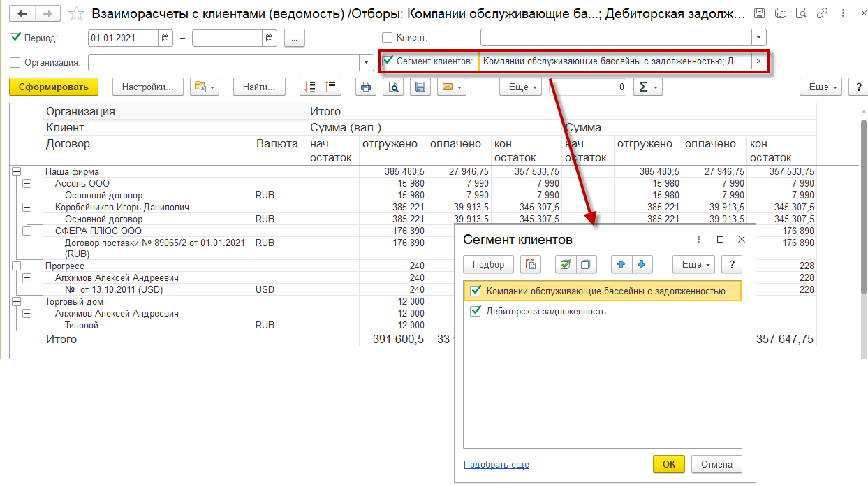Click the print report icon in toolbar
The image size is (868, 485).
coord(365,87)
